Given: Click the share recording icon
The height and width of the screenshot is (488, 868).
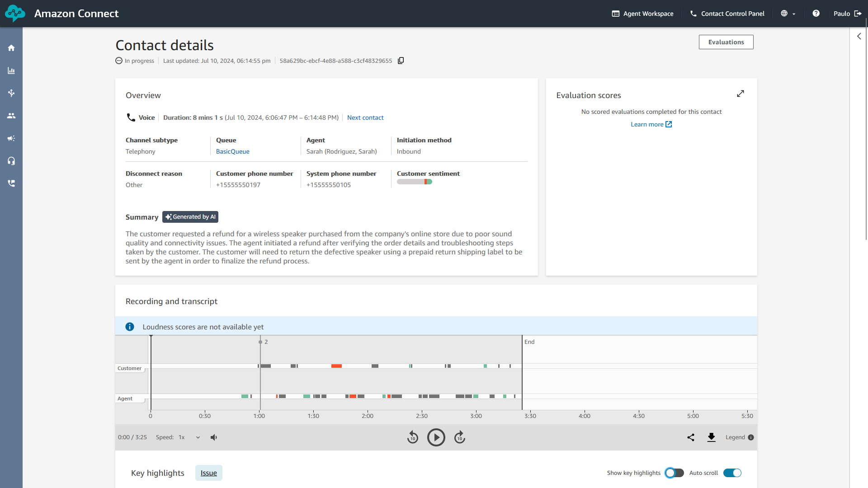Looking at the screenshot, I should [691, 437].
